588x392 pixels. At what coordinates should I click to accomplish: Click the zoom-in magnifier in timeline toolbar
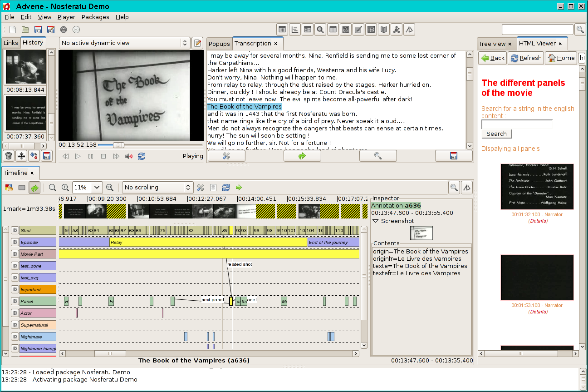coord(65,188)
